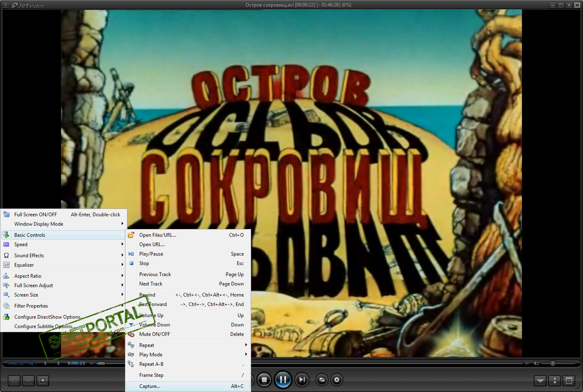Image resolution: width=583 pixels, height=392 pixels.
Task: Choose Fast Forward in the submenu
Action: [188, 304]
